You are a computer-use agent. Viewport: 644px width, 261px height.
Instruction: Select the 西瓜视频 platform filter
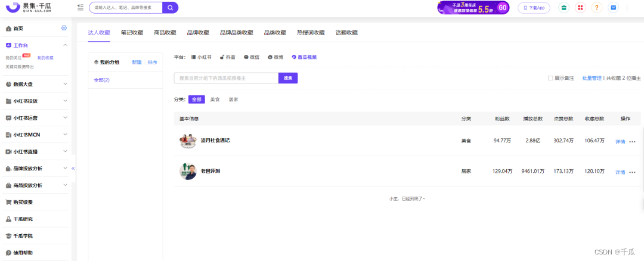(304, 57)
